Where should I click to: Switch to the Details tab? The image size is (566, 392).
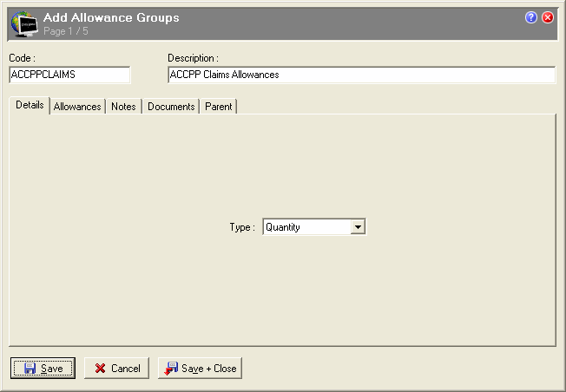(x=30, y=106)
